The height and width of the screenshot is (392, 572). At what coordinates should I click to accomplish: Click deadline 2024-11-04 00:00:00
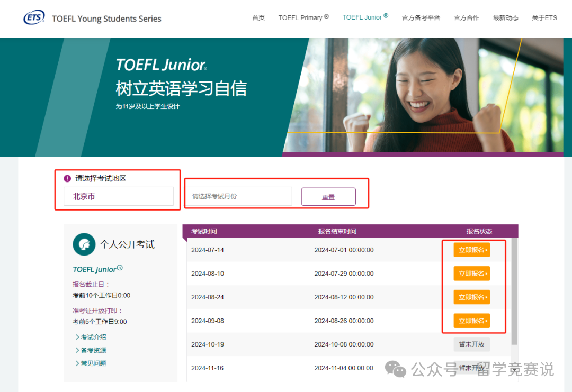(344, 368)
